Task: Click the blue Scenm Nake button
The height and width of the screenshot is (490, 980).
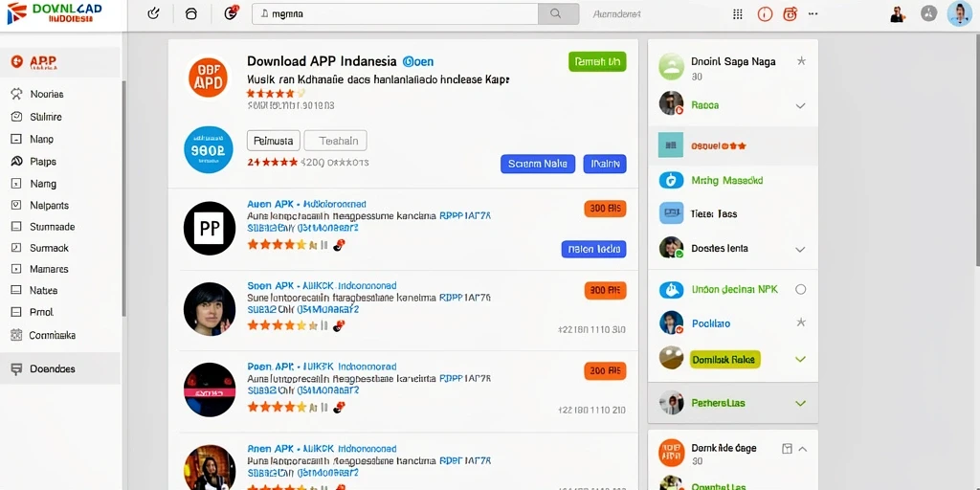Action: [538, 164]
